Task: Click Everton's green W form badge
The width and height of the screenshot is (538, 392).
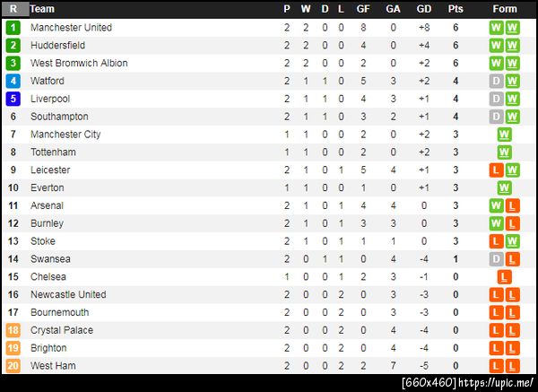Action: [504, 187]
